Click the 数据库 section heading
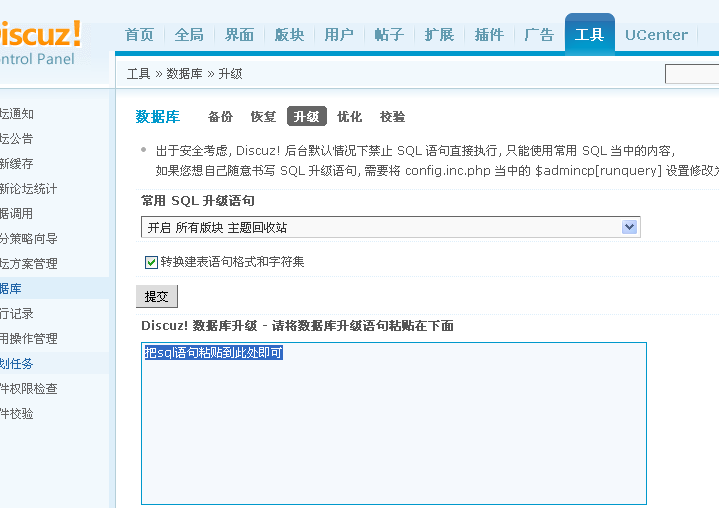Image resolution: width=719 pixels, height=508 pixels. click(158, 116)
